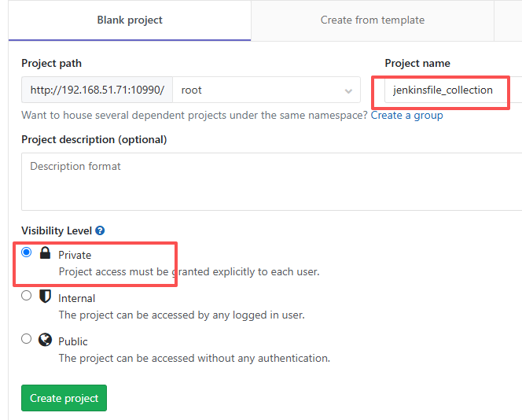The image size is (522, 420).
Task: Open the Create a group link
Action: pyautogui.click(x=406, y=116)
